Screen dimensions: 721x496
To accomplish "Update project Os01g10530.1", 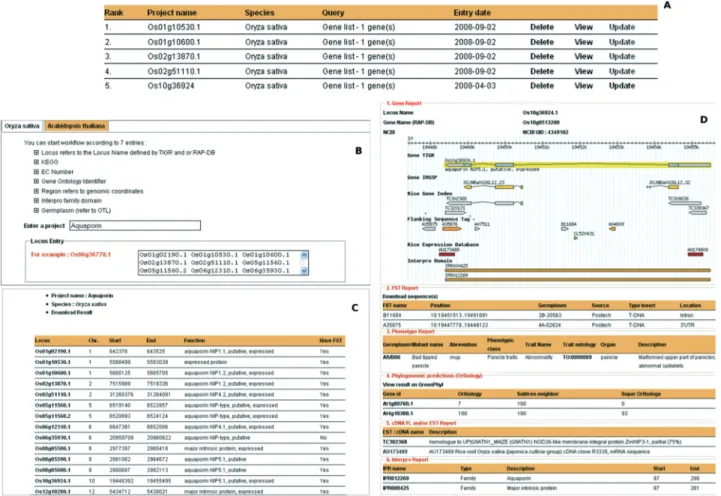I will tap(622, 27).
